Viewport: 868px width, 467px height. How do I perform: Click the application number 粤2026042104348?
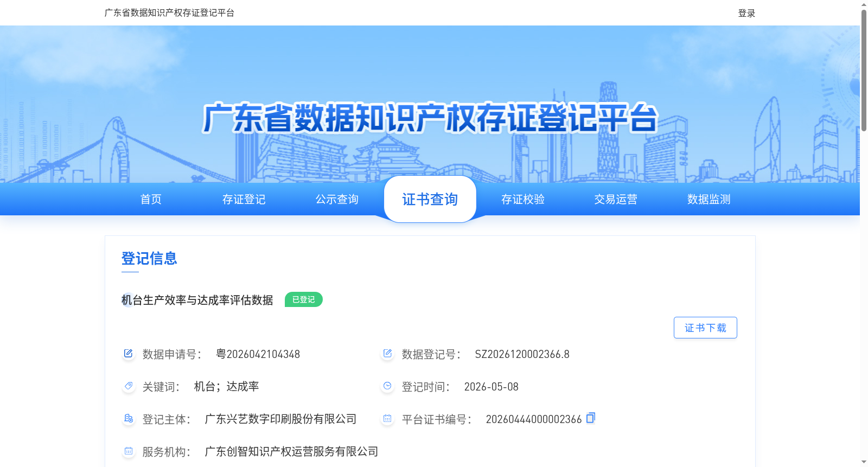(258, 354)
